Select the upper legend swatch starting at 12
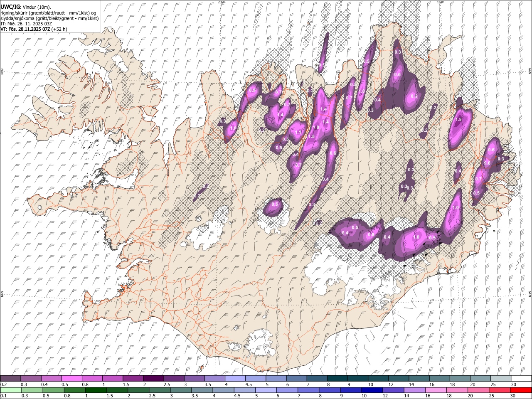This screenshot has width=532, height=399. 398,379
